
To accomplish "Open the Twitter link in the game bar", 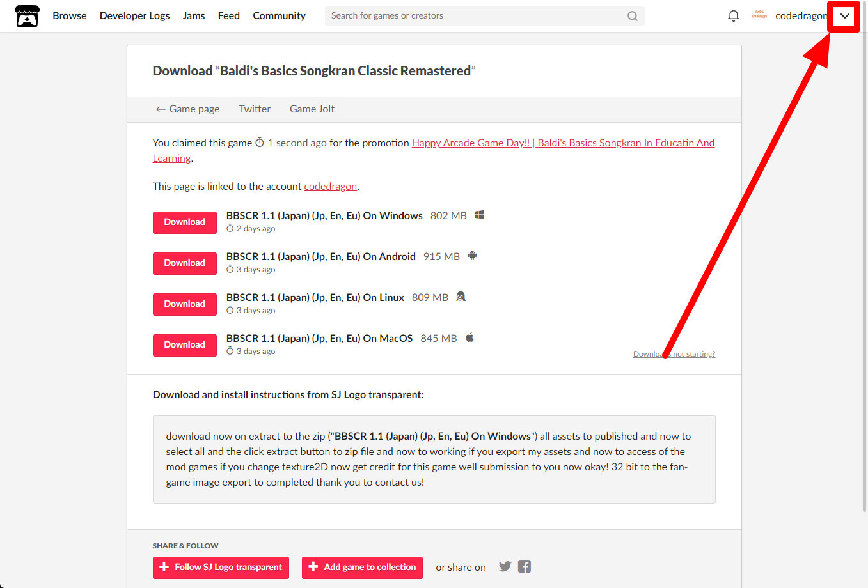I will coord(255,109).
